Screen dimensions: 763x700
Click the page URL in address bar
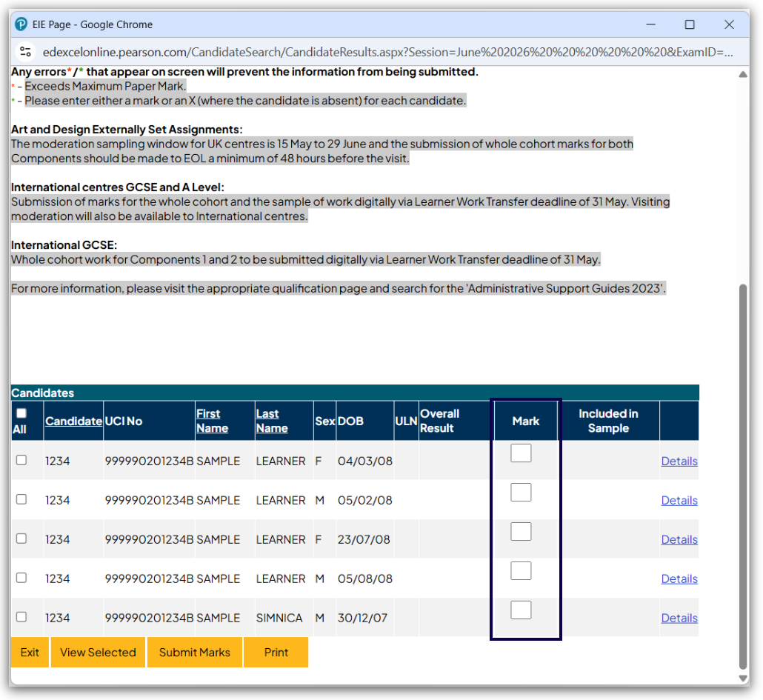385,52
